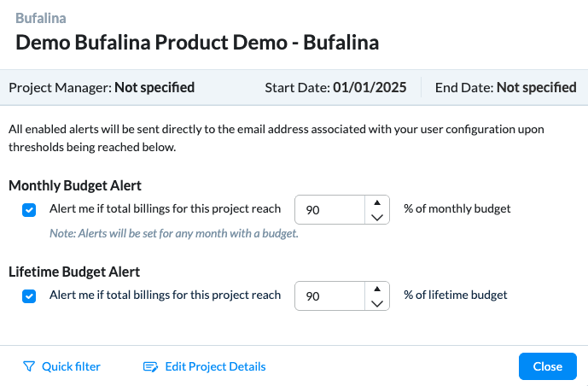
Task: Click the 'Monthly Budget Alert' heading
Action: click(x=75, y=185)
